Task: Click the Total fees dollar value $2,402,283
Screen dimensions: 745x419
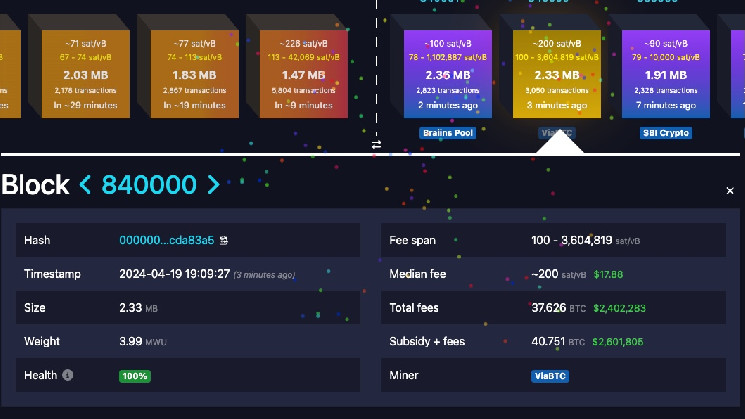Action: coord(622,308)
